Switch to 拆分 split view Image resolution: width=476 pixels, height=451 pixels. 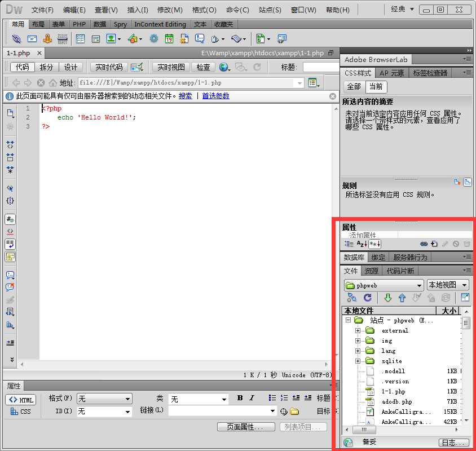point(46,67)
